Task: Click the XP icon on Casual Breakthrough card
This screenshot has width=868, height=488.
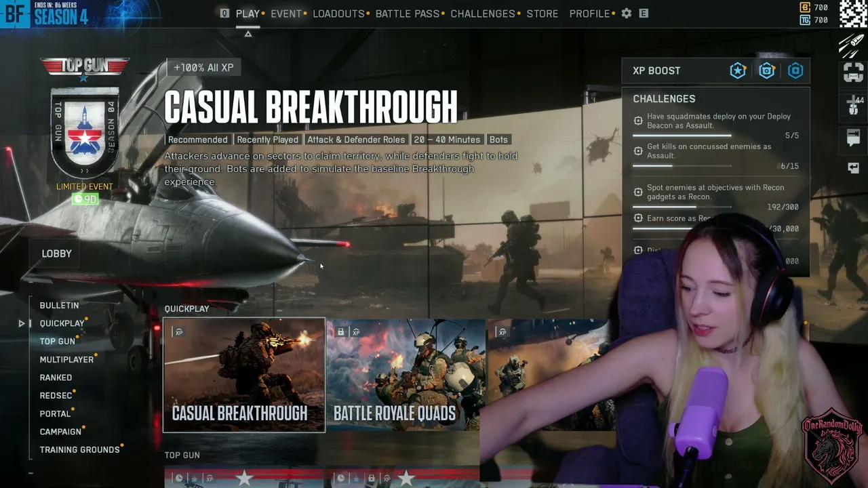Action: coord(179,332)
